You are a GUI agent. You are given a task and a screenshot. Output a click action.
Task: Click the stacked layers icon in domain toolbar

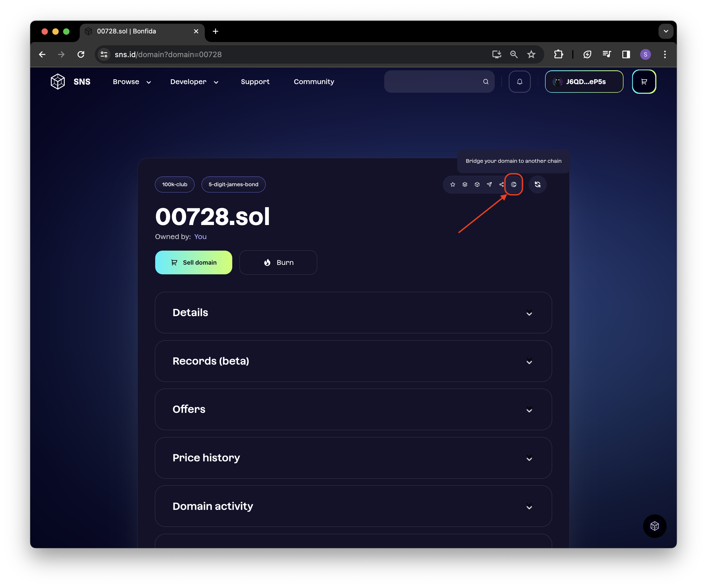point(465,185)
